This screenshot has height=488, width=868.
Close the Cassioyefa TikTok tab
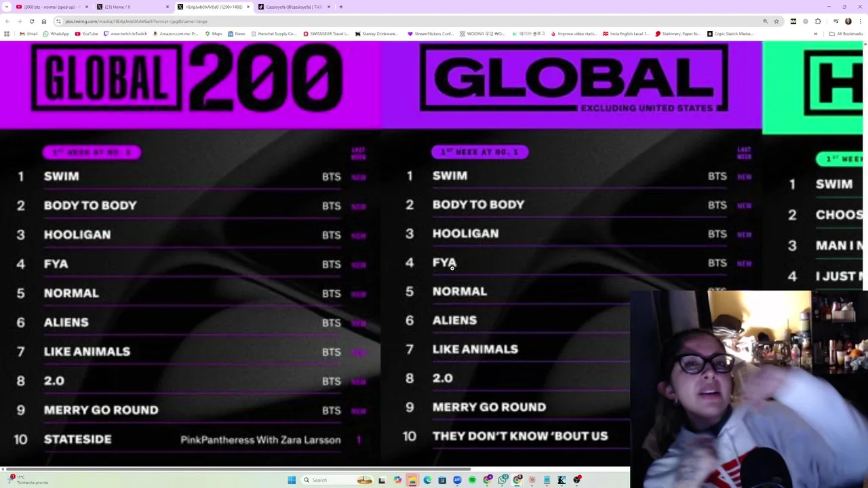pyautogui.click(x=328, y=7)
